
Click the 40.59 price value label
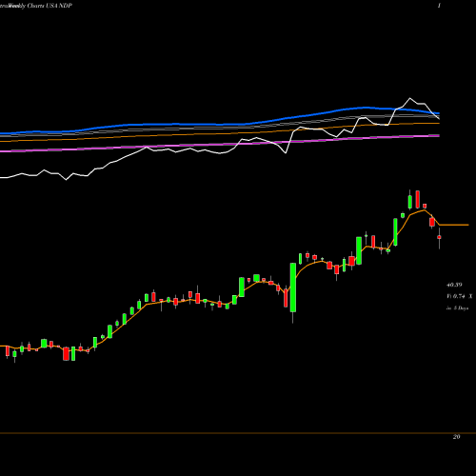click(454, 285)
